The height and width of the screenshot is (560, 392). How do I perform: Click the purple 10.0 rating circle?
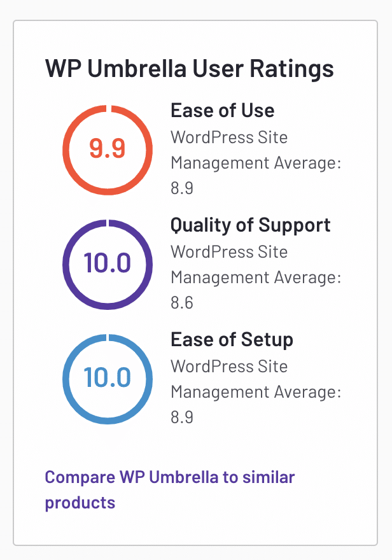tap(108, 264)
